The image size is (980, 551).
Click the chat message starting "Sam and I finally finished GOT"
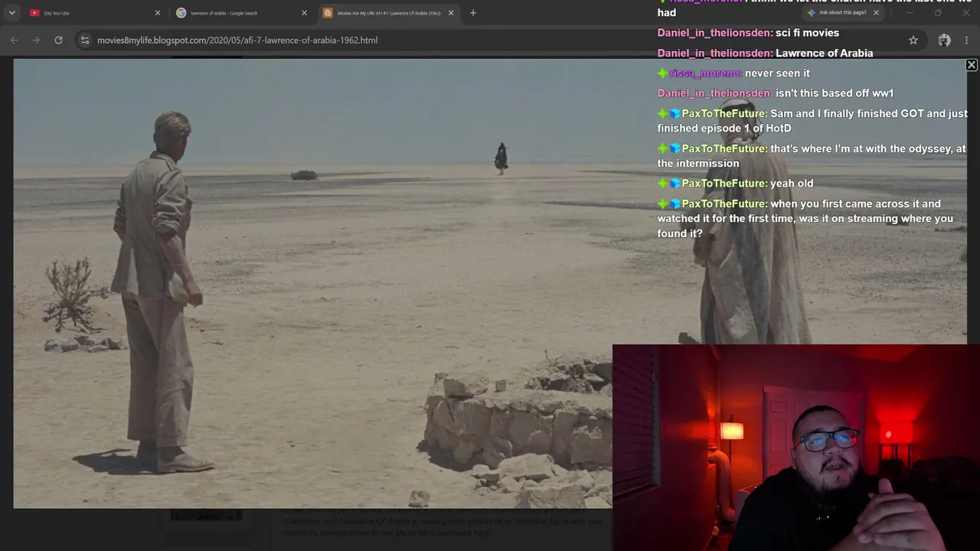812,121
